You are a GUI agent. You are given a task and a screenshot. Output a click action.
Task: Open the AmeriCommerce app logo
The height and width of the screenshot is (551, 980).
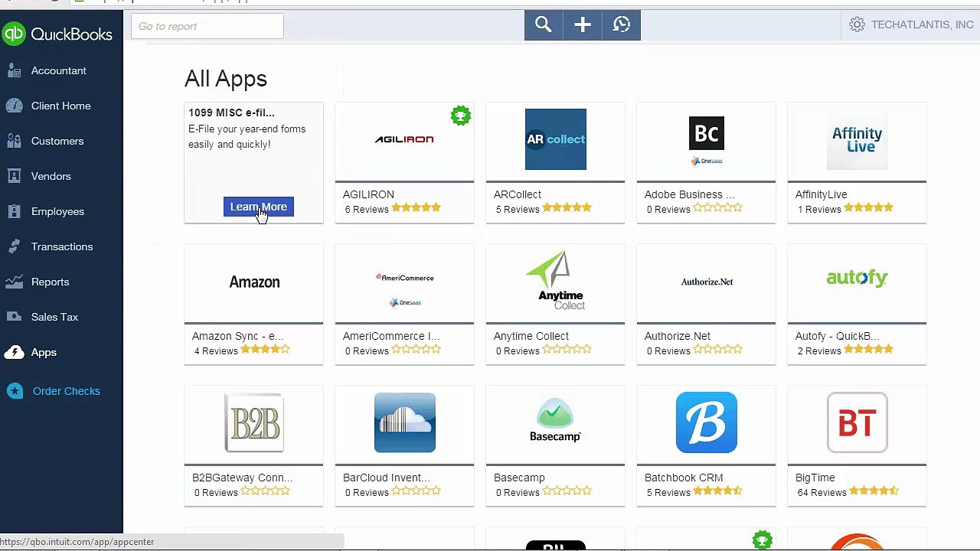(x=404, y=289)
